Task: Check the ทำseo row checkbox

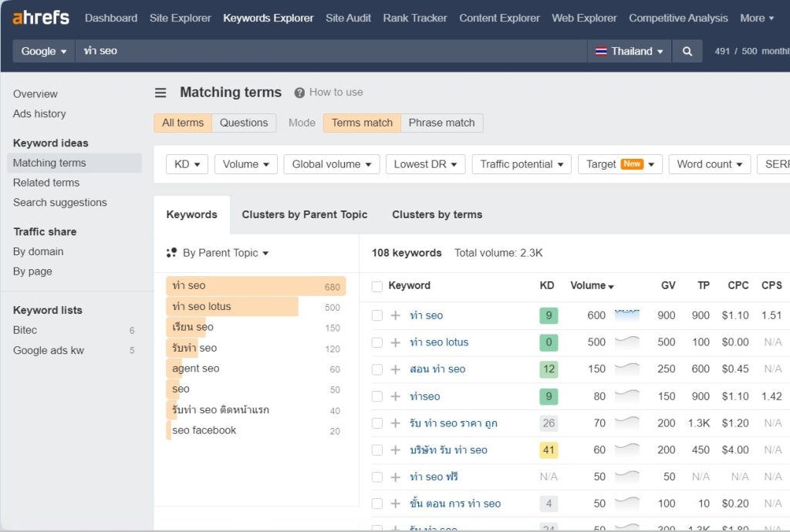Action: click(x=376, y=396)
